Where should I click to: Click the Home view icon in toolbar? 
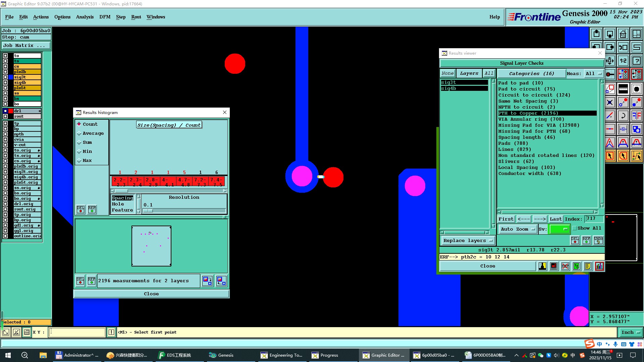(x=623, y=34)
